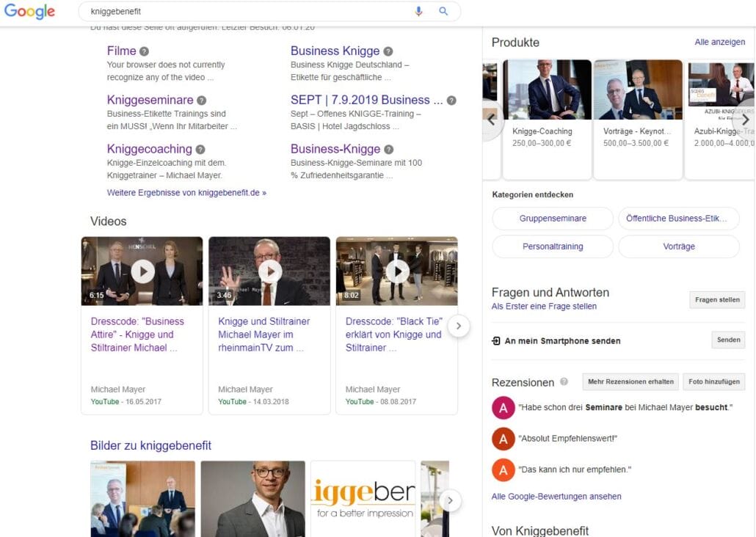Click avatar of 'Absolut Empfehlenswert' reviewer

tap(504, 439)
